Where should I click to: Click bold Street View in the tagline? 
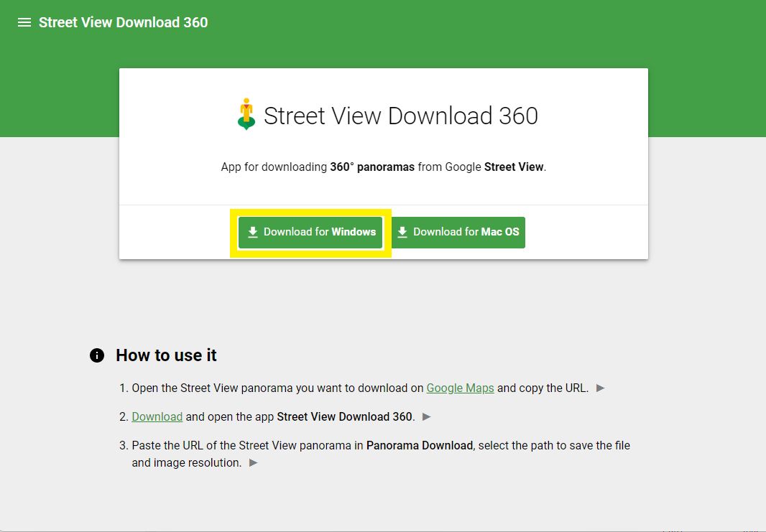(513, 167)
